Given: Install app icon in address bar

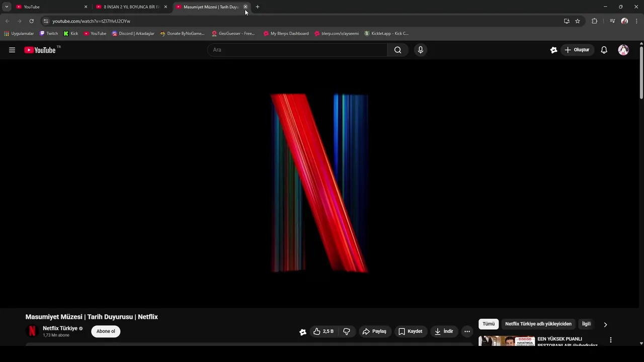Looking at the screenshot, I should (567, 21).
